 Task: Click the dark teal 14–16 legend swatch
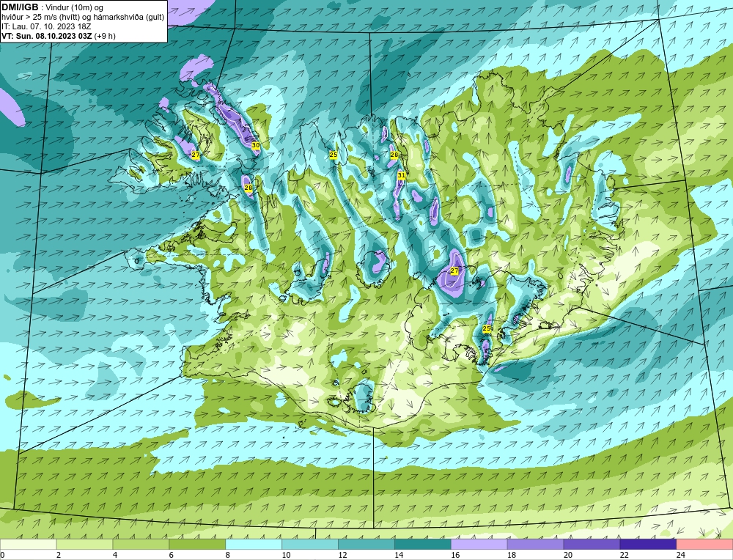tap(423, 545)
